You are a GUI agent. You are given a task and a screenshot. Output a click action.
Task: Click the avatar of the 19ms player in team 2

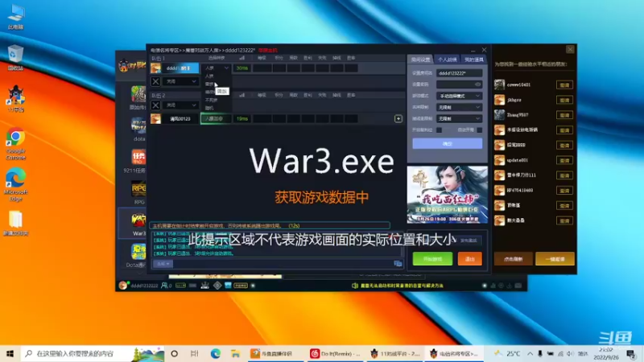point(155,118)
